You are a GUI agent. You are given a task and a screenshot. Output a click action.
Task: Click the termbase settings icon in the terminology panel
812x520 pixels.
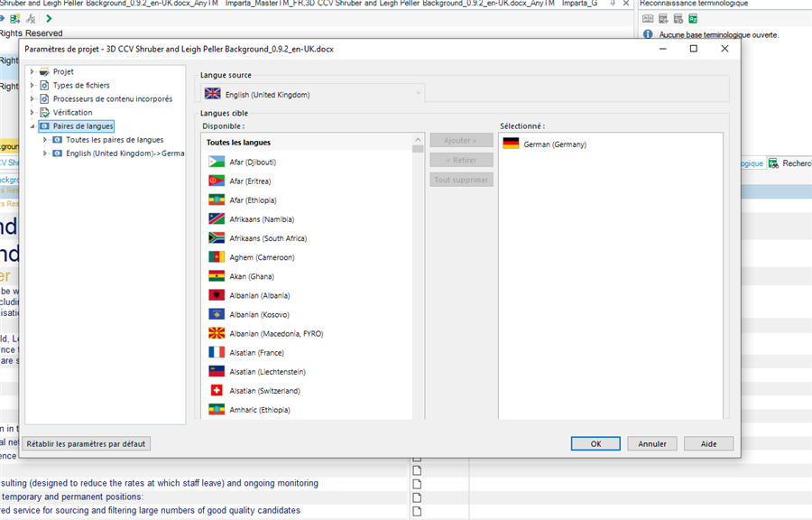point(678,19)
